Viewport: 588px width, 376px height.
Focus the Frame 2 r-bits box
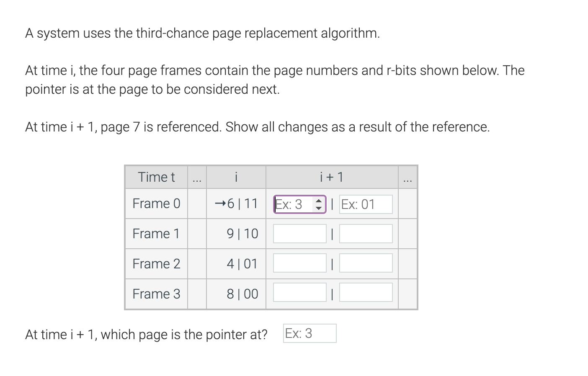366,263
